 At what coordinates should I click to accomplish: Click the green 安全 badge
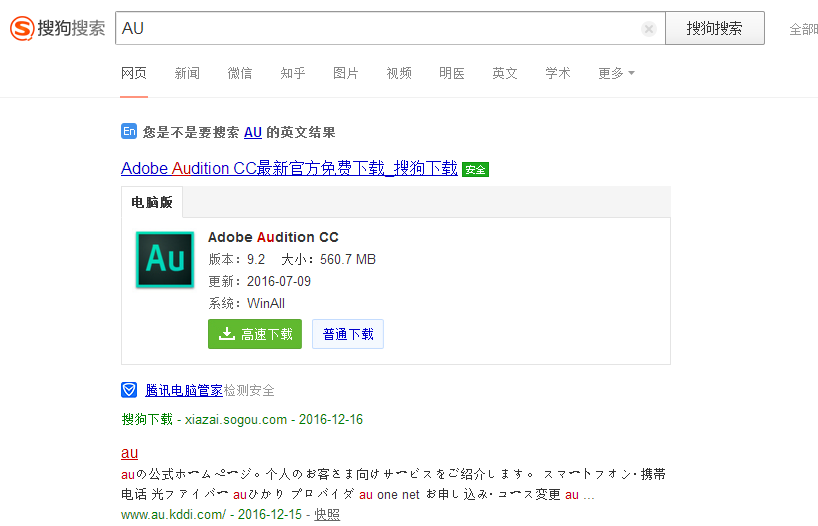(x=475, y=170)
